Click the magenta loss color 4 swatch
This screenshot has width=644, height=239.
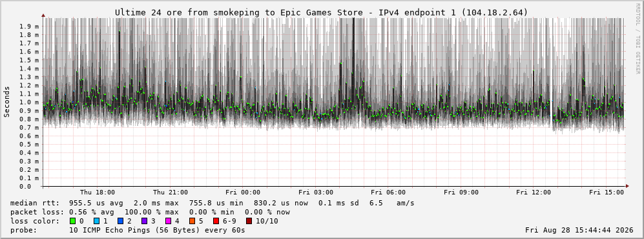[x=169, y=221]
